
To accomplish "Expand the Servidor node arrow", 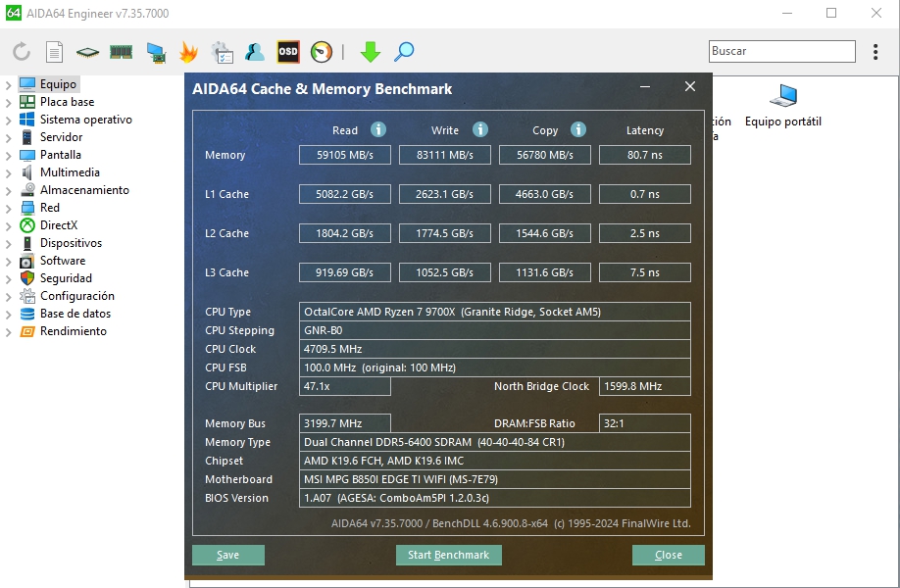I will 8,138.
